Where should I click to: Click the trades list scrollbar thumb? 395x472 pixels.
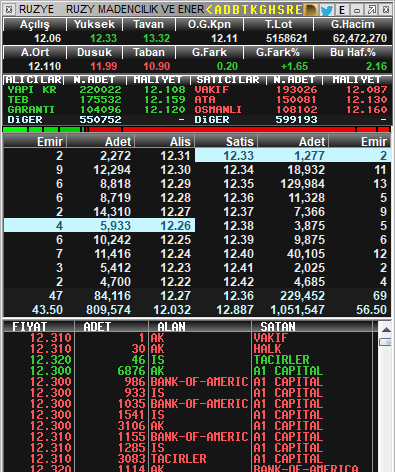[x=386, y=342]
